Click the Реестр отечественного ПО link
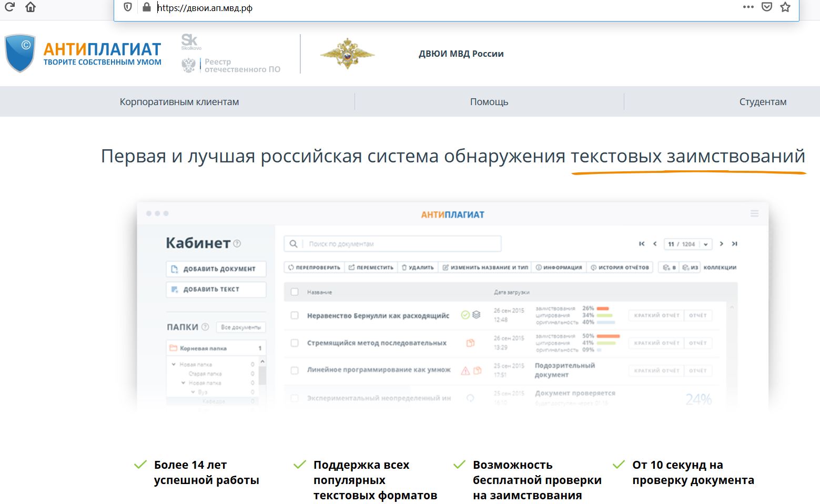Viewport: 820px width, 504px height. point(231,65)
